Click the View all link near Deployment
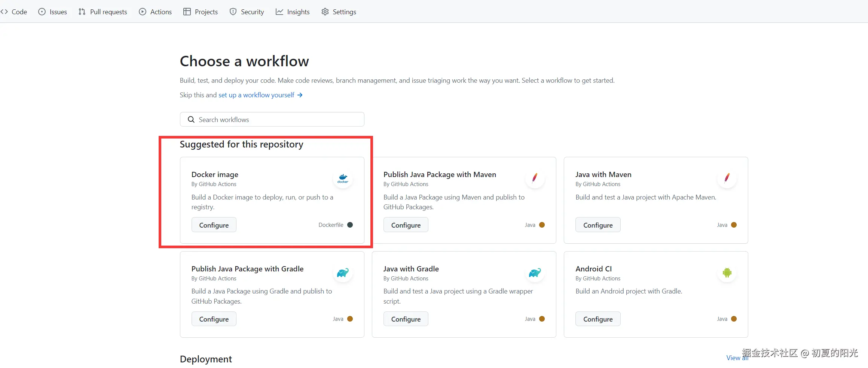This screenshot has width=868, height=368. click(x=734, y=358)
